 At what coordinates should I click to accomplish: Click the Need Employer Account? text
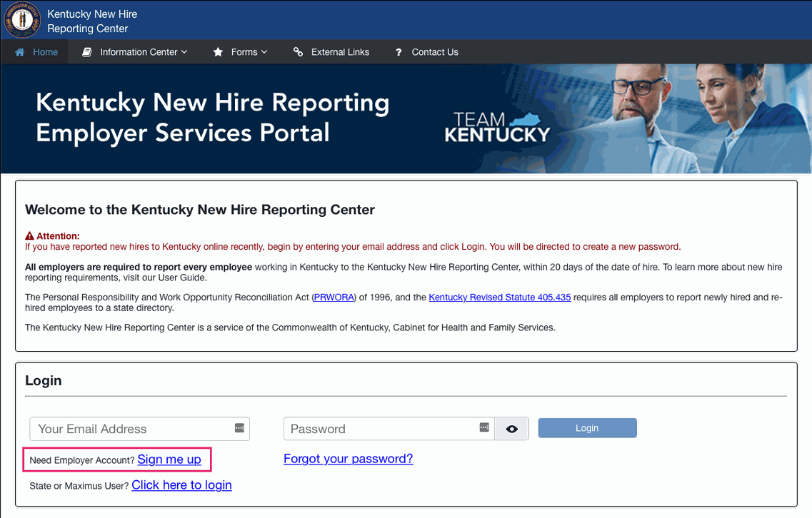tap(82, 460)
